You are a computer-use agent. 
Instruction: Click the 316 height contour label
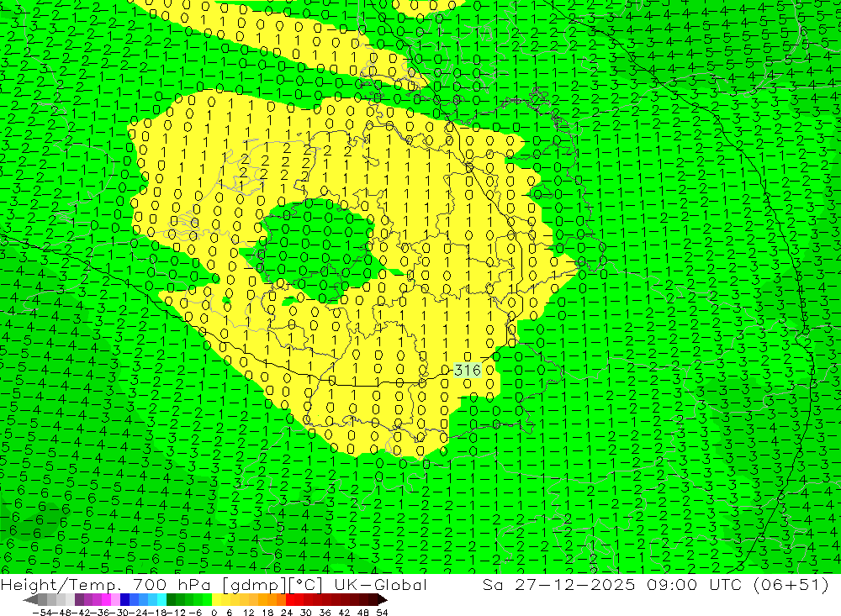pos(468,370)
